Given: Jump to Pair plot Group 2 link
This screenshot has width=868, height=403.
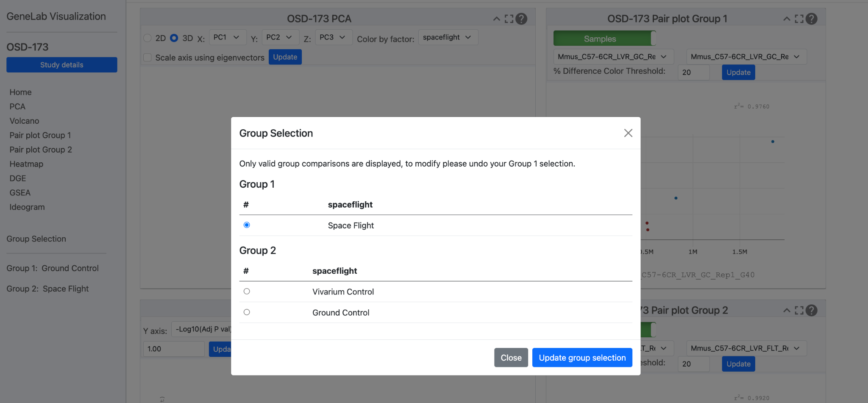Looking at the screenshot, I should tap(41, 150).
